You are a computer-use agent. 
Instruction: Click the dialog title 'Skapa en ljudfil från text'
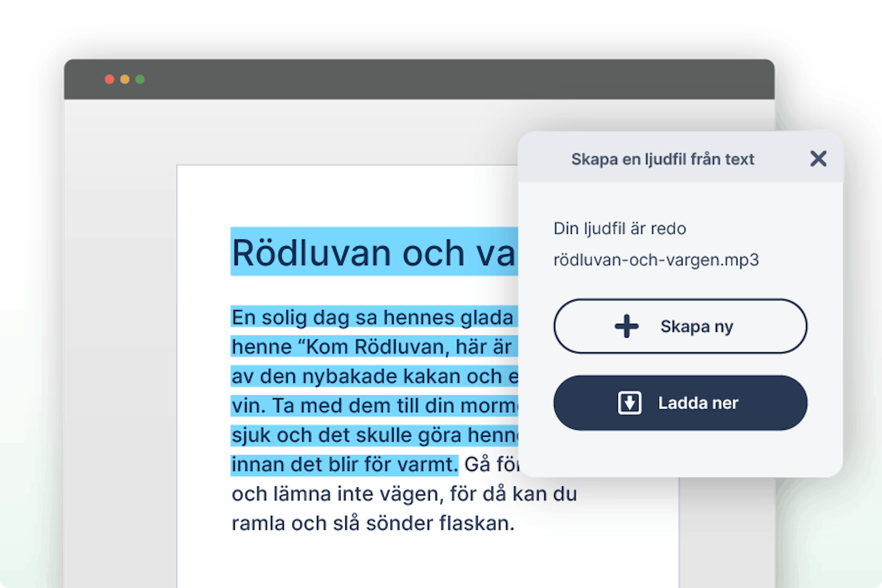(x=662, y=159)
